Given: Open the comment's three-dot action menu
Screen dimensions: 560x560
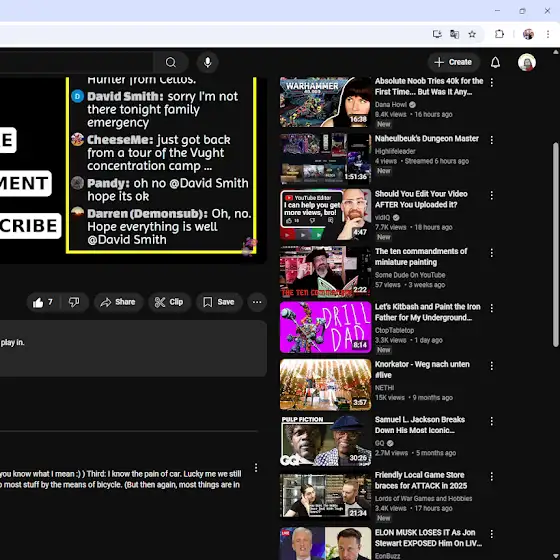Looking at the screenshot, I should [x=256, y=468].
